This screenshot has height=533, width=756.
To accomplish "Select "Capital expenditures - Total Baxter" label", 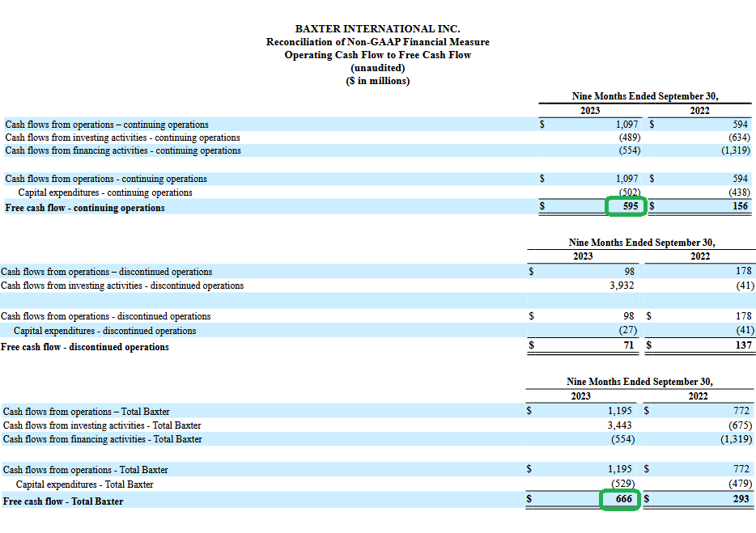I will [x=84, y=484].
